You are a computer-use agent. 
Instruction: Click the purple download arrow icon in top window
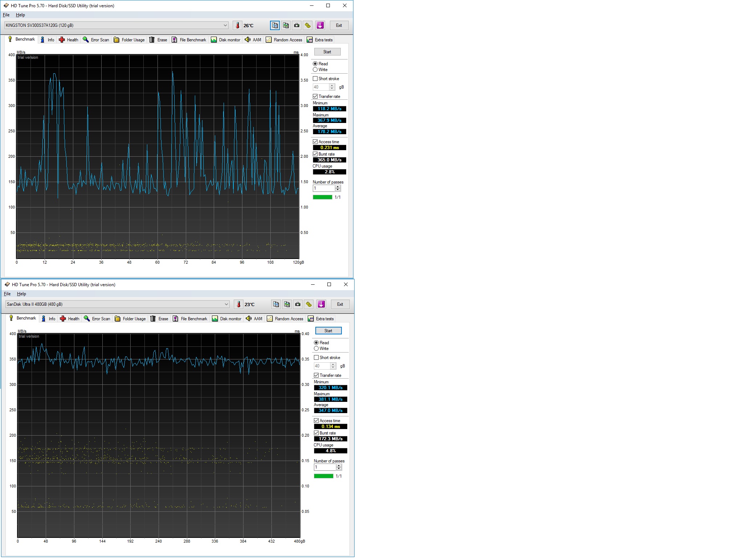tap(320, 25)
